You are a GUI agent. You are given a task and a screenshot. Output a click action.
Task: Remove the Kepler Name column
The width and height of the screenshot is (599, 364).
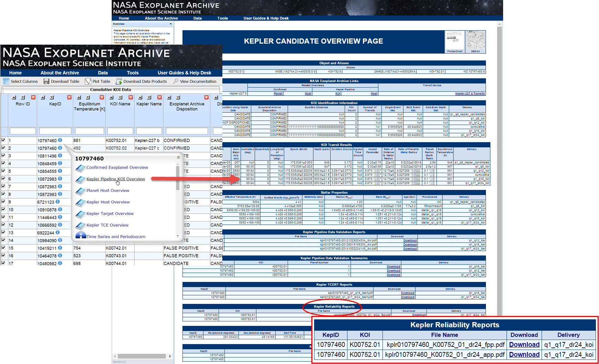tap(160, 98)
